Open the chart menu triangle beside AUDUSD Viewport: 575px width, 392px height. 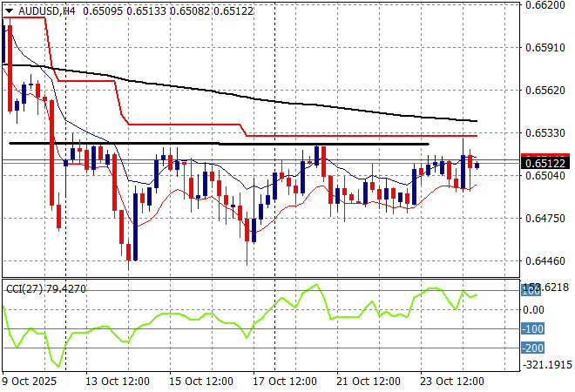pos(10,11)
